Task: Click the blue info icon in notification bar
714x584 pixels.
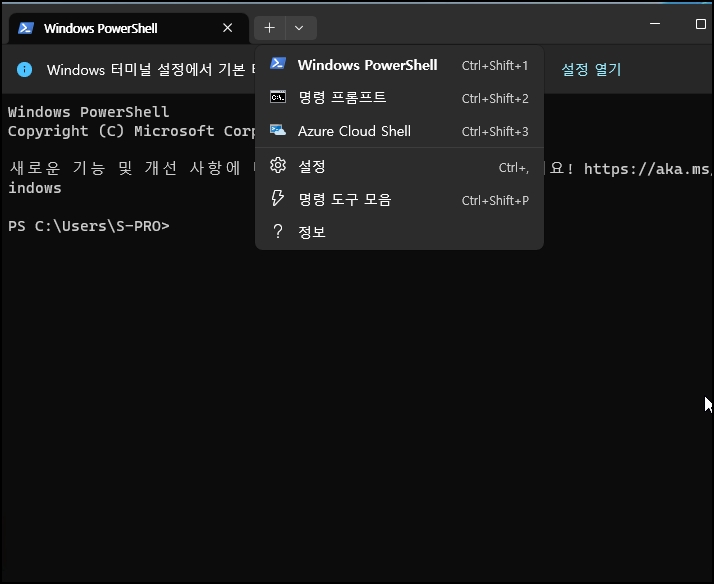Action: pos(25,70)
